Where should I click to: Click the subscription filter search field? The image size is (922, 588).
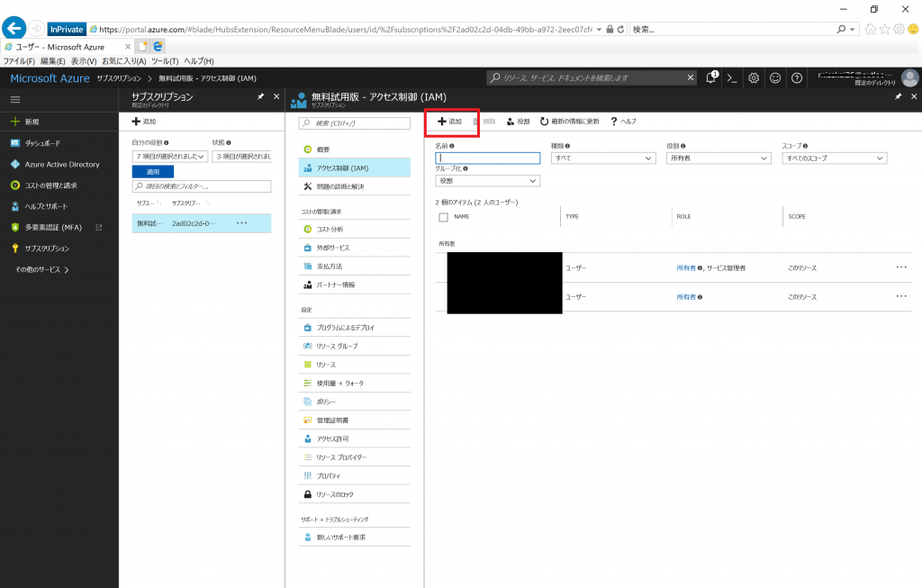[x=202, y=186]
